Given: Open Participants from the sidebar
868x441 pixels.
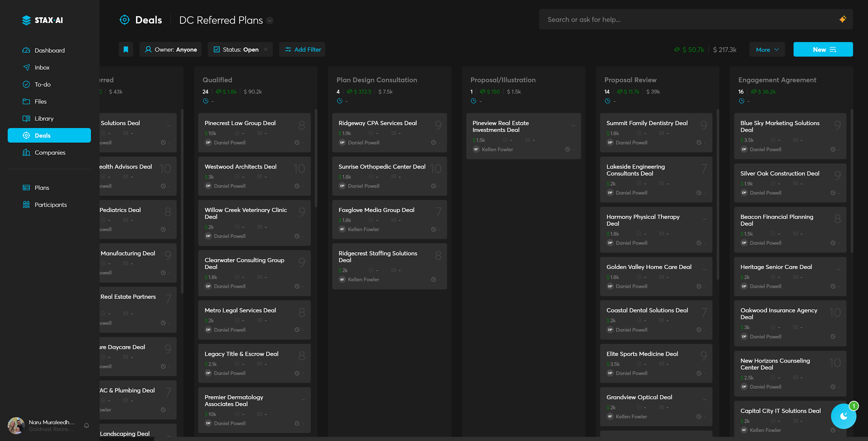Looking at the screenshot, I should pos(51,205).
